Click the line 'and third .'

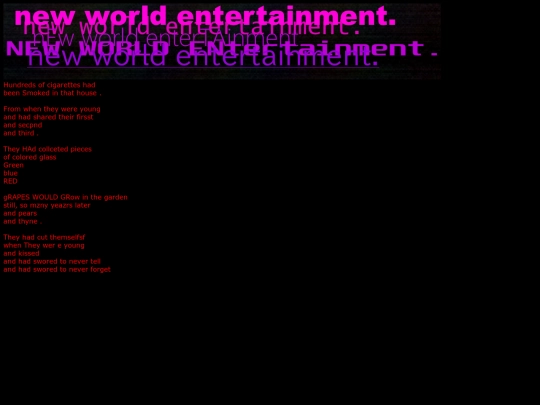(x=21, y=133)
